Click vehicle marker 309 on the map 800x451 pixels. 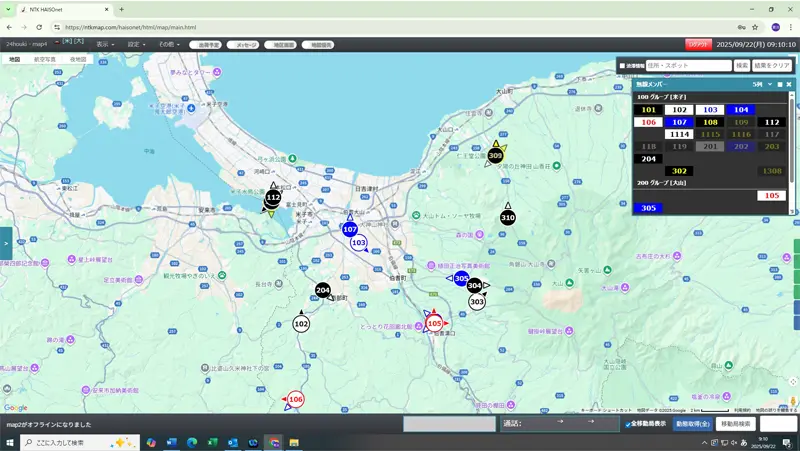(495, 155)
